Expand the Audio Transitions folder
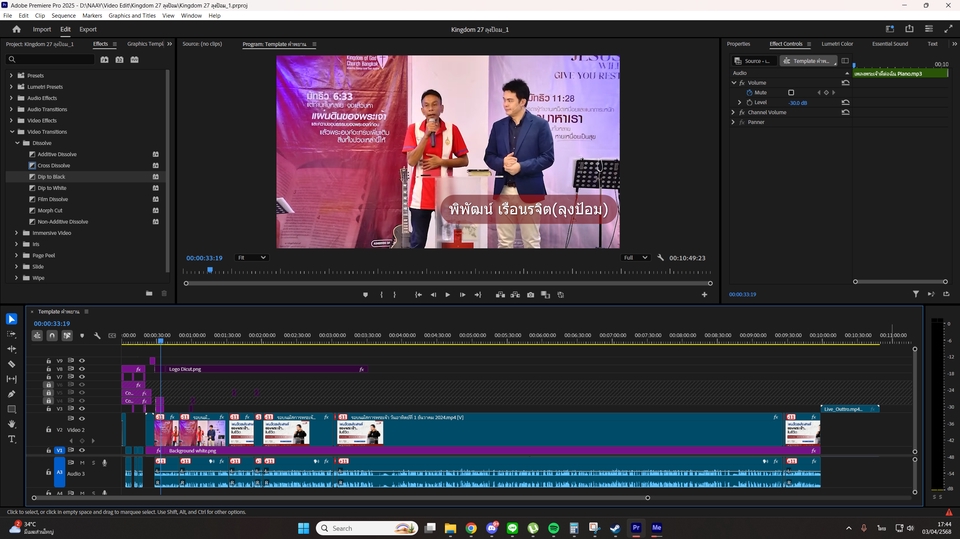The height and width of the screenshot is (539, 960). tap(12, 109)
